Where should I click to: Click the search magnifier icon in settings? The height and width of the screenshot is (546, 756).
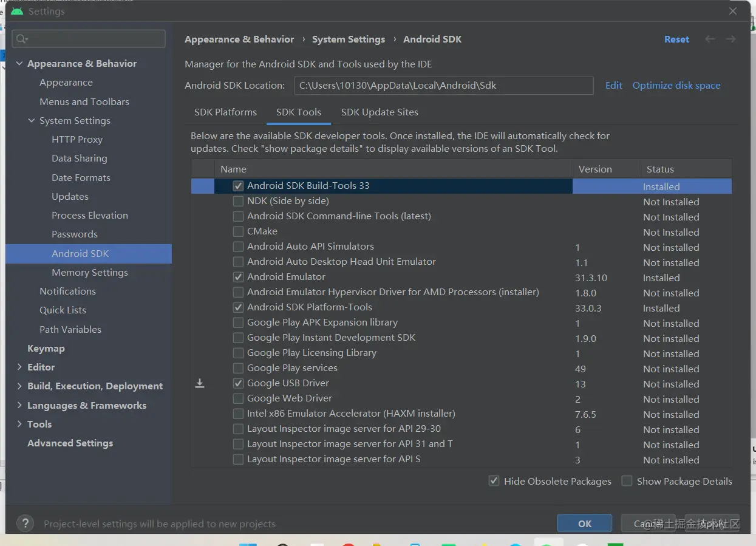[x=22, y=39]
